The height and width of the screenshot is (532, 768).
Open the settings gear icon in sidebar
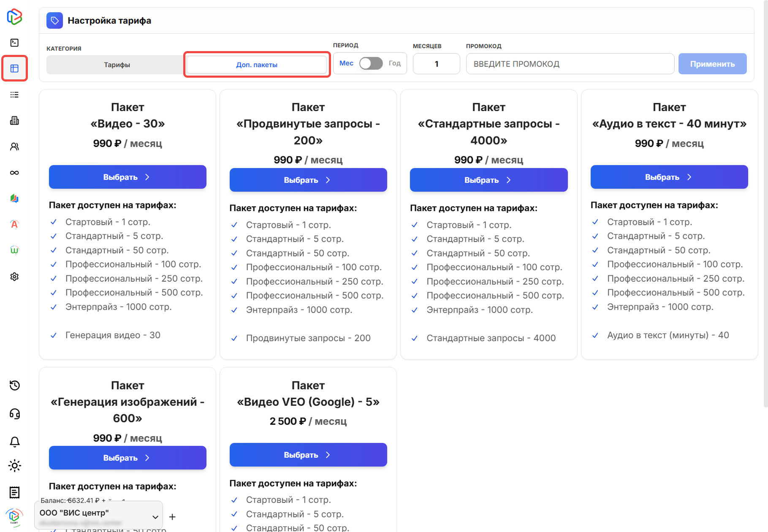14,277
